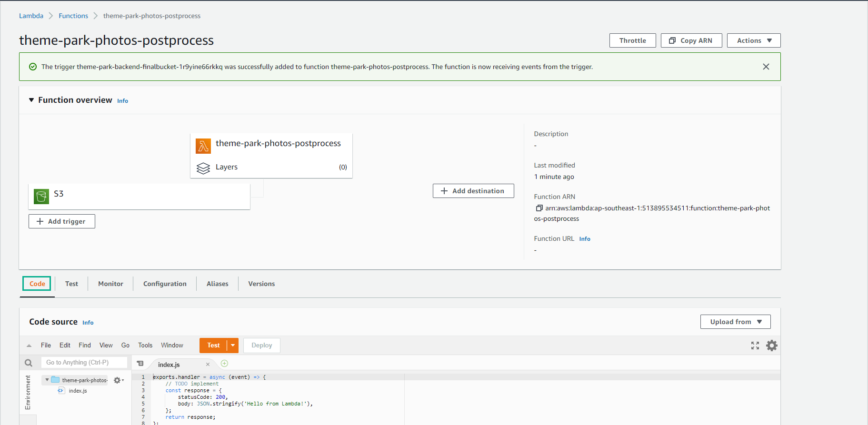Toggle fullscreen mode for the code editor

(755, 346)
